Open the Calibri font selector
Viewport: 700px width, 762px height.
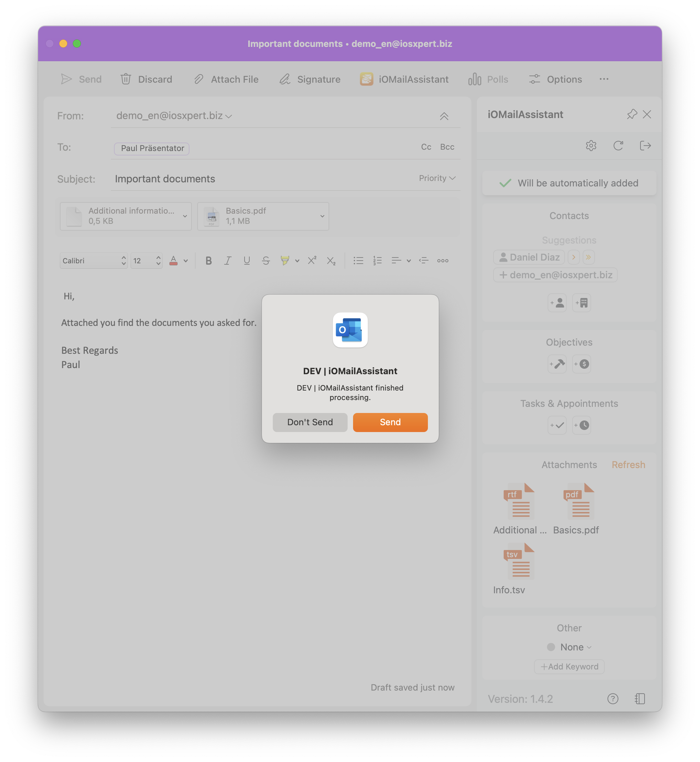(94, 261)
